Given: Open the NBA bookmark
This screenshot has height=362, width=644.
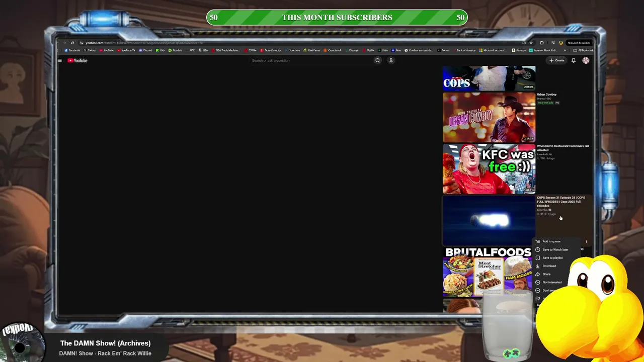Looking at the screenshot, I should click(203, 50).
